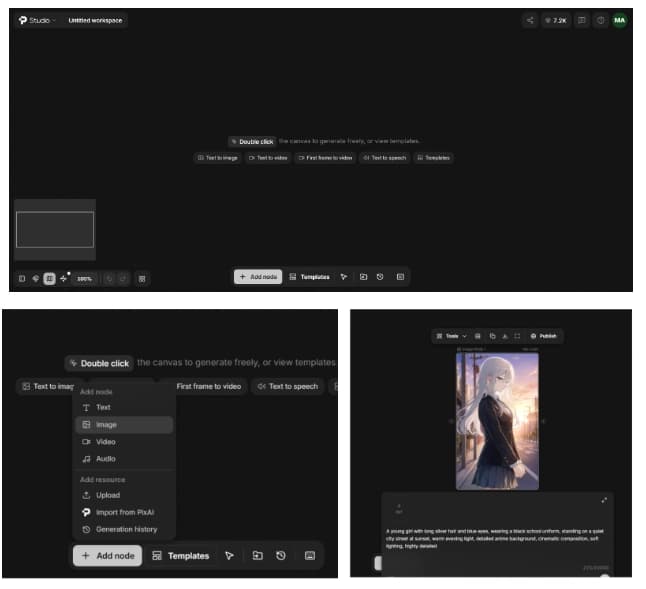Open the 7.2K credits balance
646x589 pixels.
(556, 20)
